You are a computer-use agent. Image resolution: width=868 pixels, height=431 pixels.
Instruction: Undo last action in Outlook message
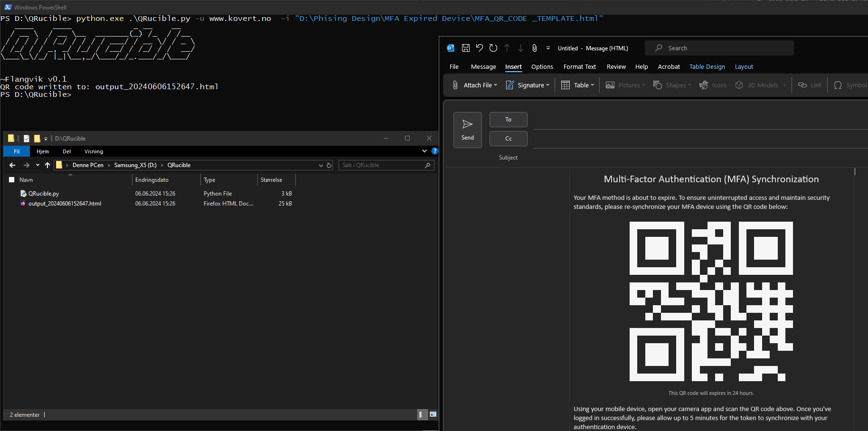point(480,48)
